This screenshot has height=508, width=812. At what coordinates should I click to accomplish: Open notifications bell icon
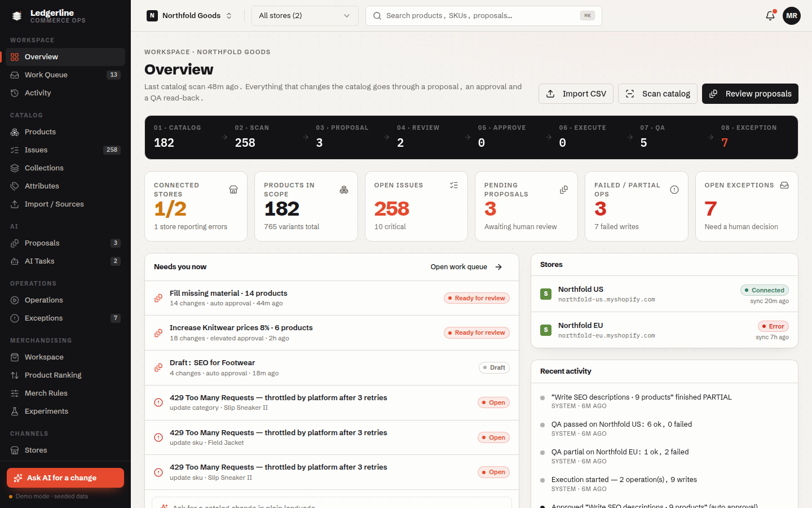[x=770, y=16]
